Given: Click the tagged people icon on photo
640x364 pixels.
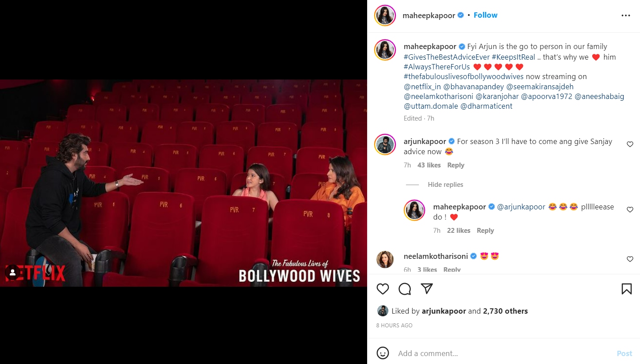Looking at the screenshot, I should [13, 273].
